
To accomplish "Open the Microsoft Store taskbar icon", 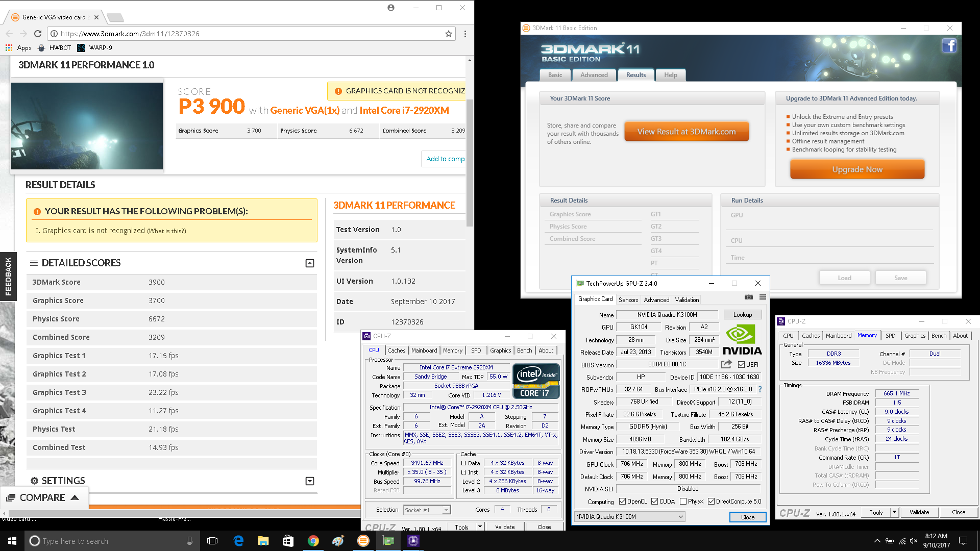I will click(288, 541).
